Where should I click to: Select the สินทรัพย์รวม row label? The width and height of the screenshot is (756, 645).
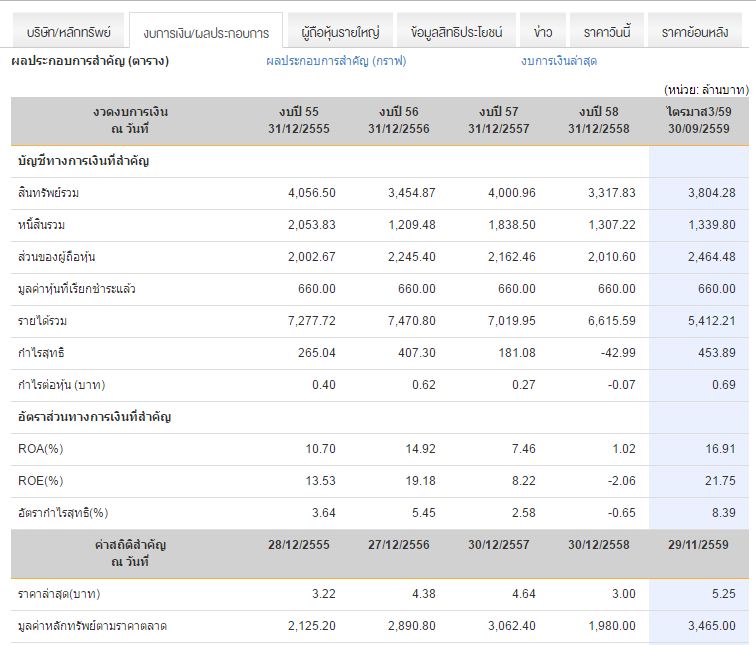(42, 193)
